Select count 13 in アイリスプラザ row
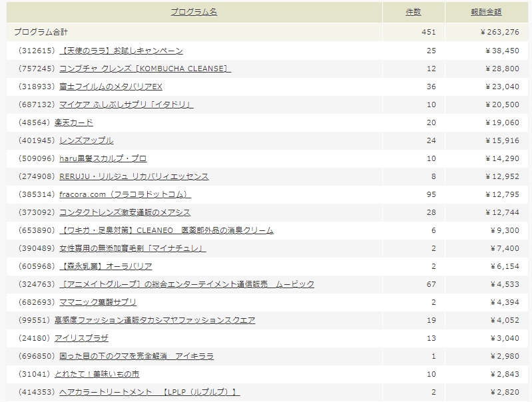Screen dimensions: 532x402 click(x=431, y=339)
